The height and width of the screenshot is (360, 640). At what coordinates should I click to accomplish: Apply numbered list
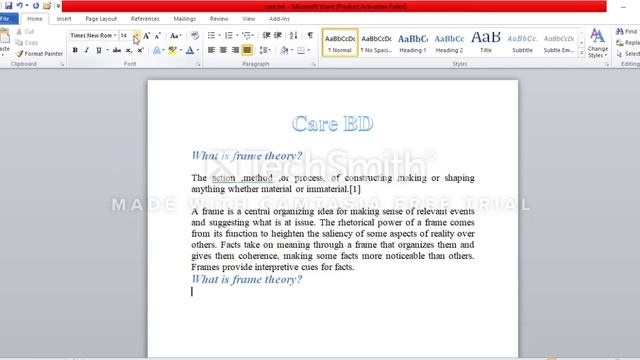[x=229, y=36]
